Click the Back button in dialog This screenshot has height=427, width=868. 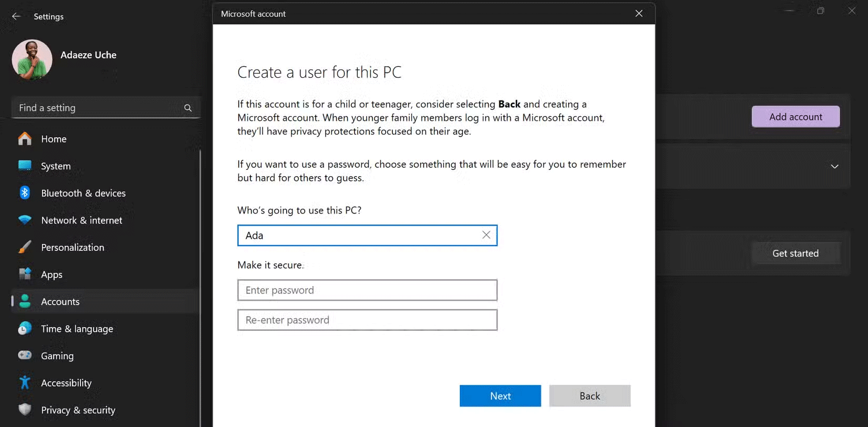[x=589, y=396]
